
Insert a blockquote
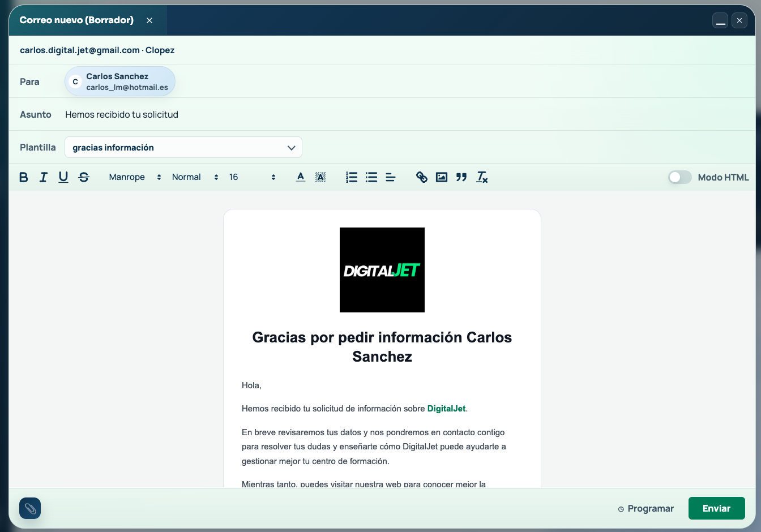coord(461,177)
